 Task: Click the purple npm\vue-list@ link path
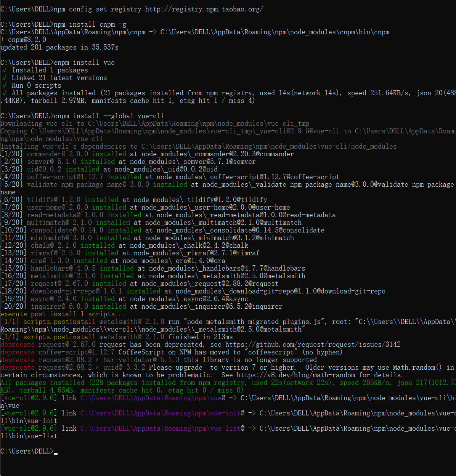point(162,428)
